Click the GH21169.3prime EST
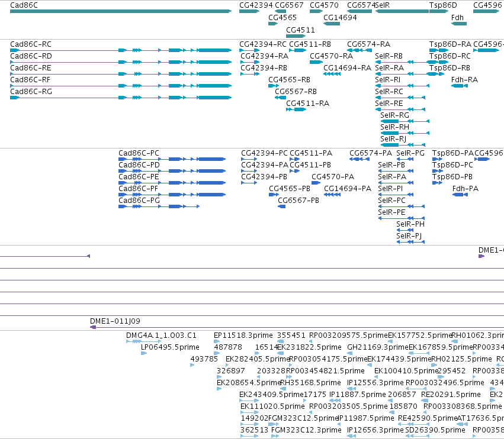The height and width of the screenshot is (439, 504). pyautogui.click(x=350, y=353)
